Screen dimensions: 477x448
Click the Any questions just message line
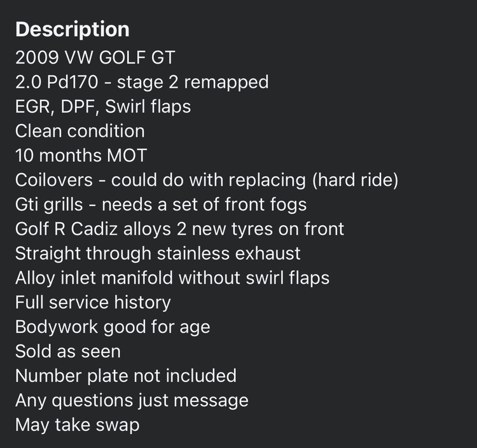[132, 400]
